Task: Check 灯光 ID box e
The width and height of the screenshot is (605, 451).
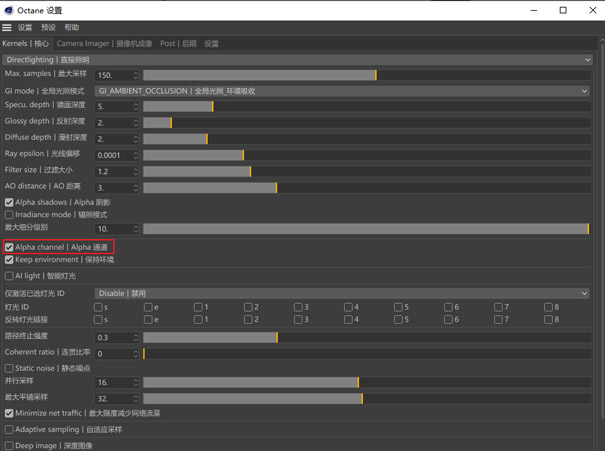Action: tap(148, 307)
